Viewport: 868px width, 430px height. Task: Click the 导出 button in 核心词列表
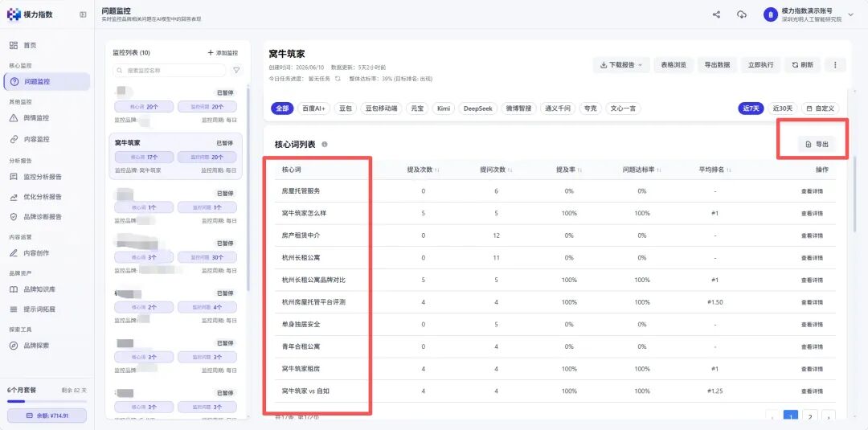817,145
